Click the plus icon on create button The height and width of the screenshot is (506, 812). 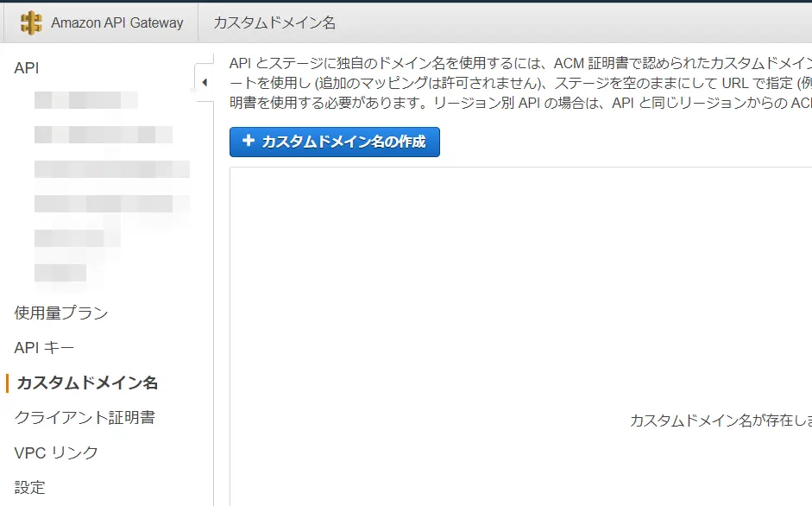(x=249, y=141)
